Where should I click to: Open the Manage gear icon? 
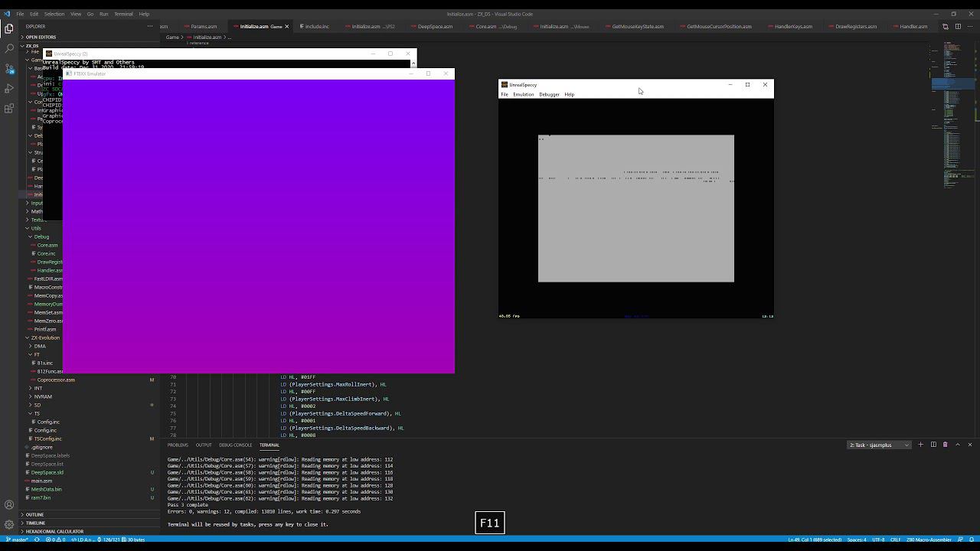click(x=9, y=525)
